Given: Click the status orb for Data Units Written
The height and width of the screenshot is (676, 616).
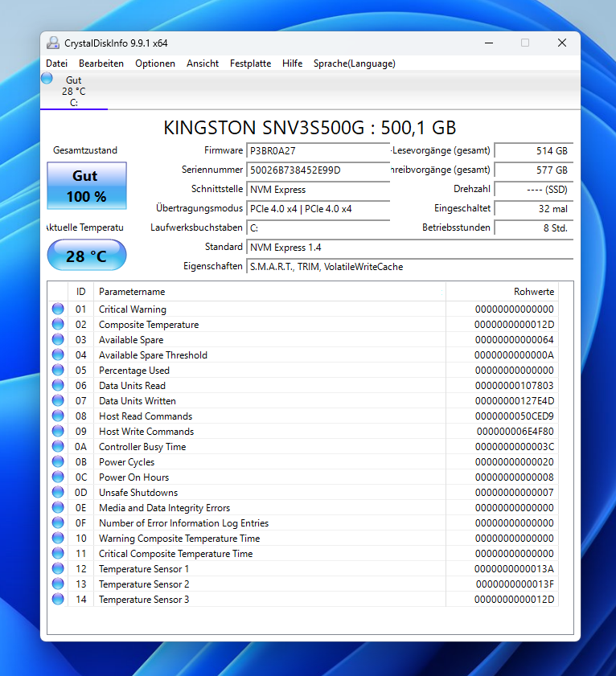Looking at the screenshot, I should tap(58, 400).
